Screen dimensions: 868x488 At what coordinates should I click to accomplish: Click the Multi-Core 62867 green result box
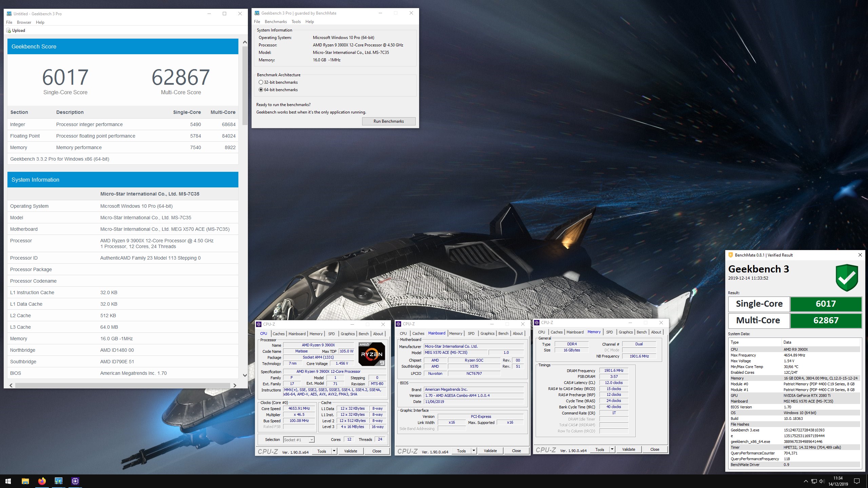tap(826, 321)
